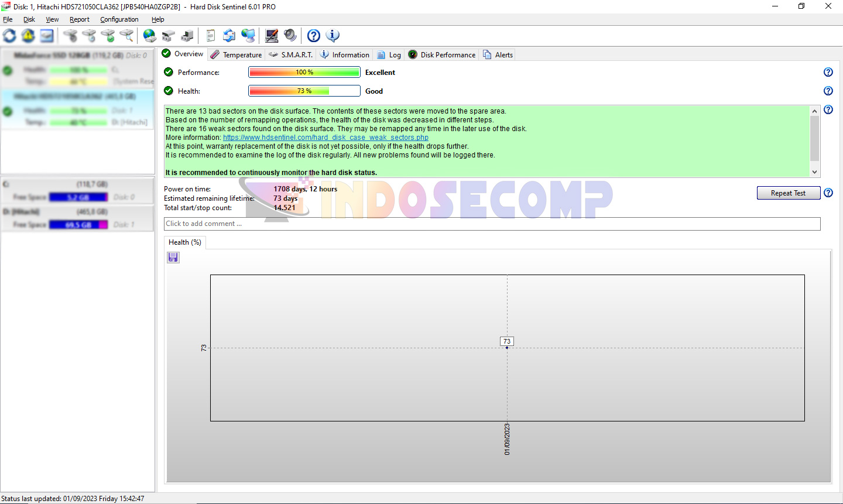Switch to the Disk Performance tab

click(442, 54)
